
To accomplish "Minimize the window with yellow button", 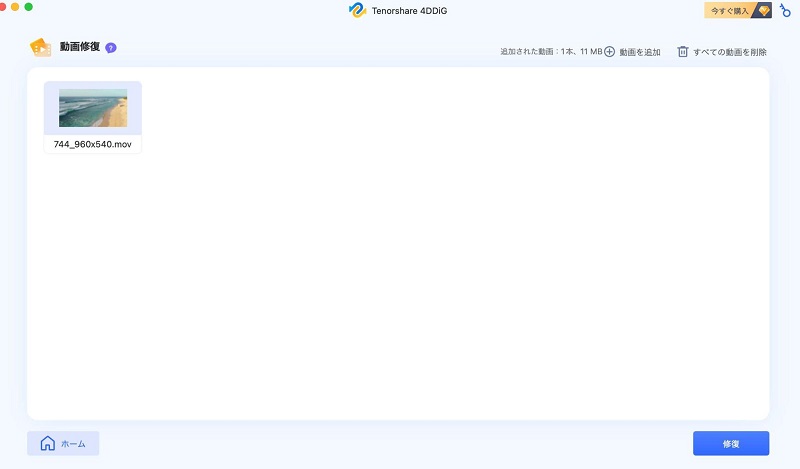I will (x=15, y=7).
